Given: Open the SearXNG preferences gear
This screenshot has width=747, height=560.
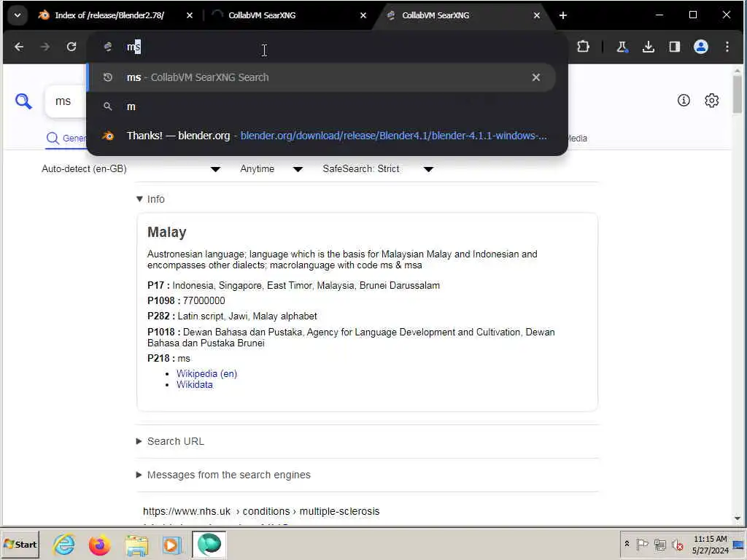Looking at the screenshot, I should point(712,101).
